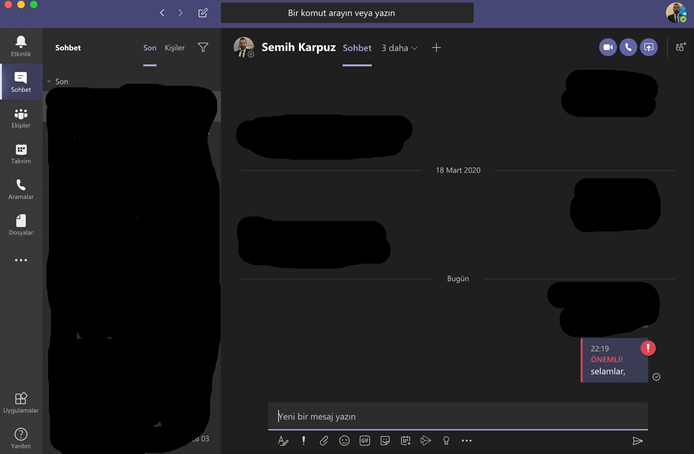
Task: Open the text format options
Action: [283, 441]
